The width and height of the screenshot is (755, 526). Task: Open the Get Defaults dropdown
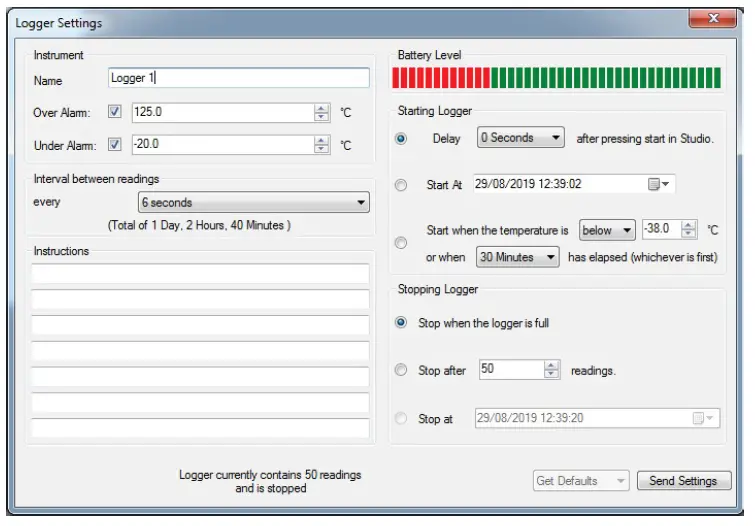(x=581, y=481)
